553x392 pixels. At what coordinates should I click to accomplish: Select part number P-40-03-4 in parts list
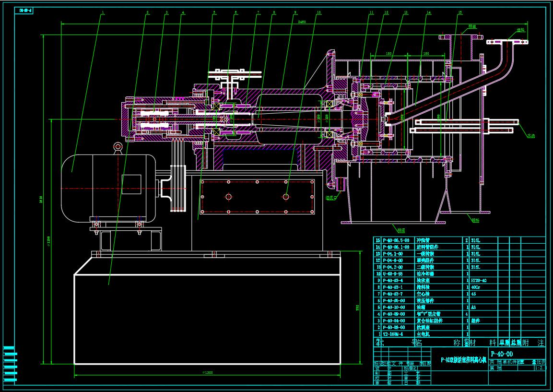(x=393, y=281)
